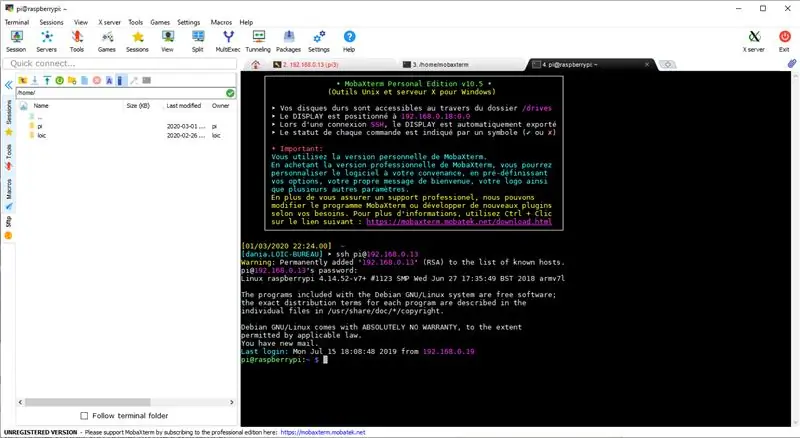The height and width of the screenshot is (438, 800).
Task: Open the Sessions menu
Action: coord(52,22)
